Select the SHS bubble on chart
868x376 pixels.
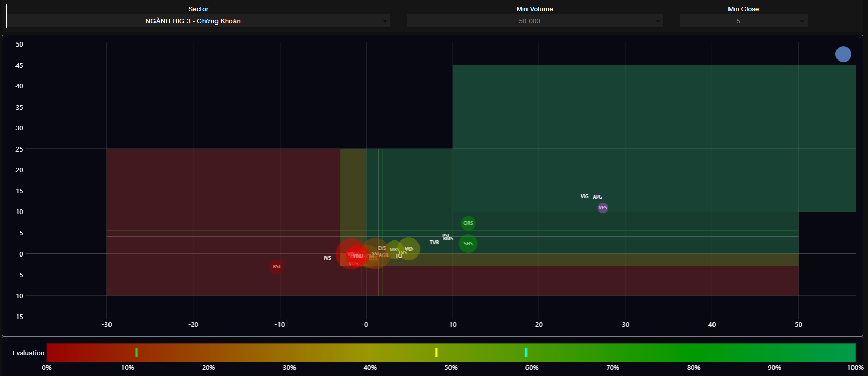pos(468,244)
